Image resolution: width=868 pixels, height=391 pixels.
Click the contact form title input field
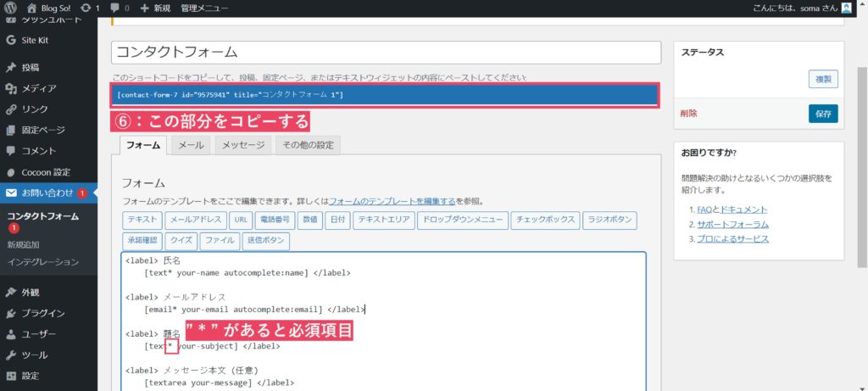(386, 53)
